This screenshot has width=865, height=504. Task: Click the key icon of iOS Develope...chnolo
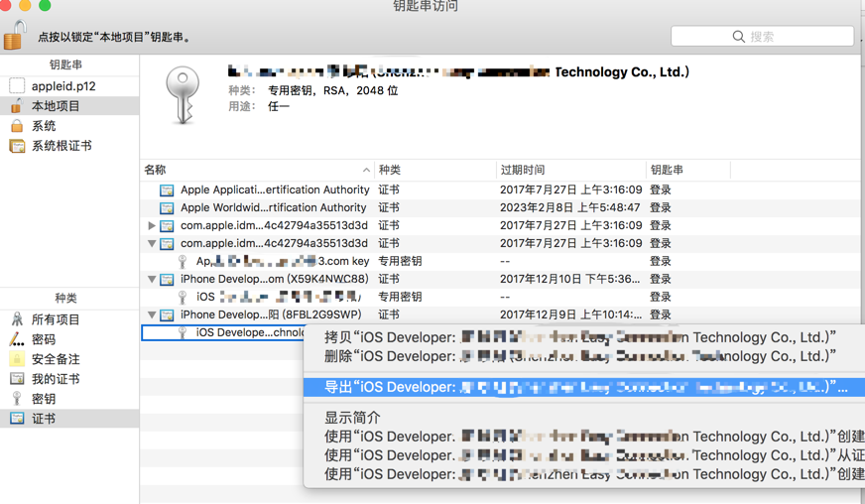(183, 332)
